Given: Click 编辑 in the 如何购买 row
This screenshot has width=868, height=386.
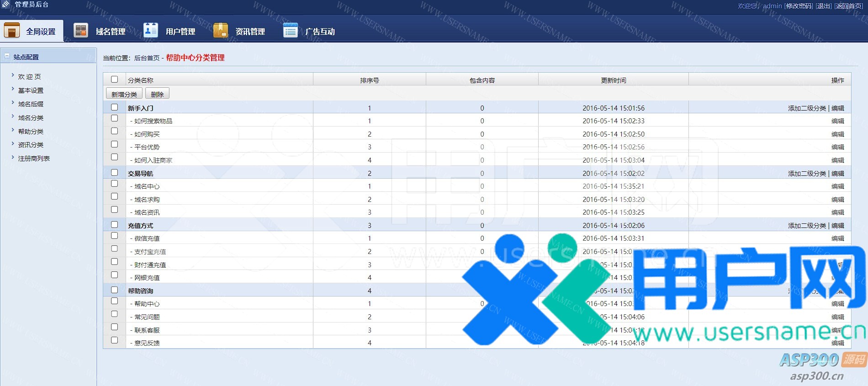Looking at the screenshot, I should [x=838, y=134].
